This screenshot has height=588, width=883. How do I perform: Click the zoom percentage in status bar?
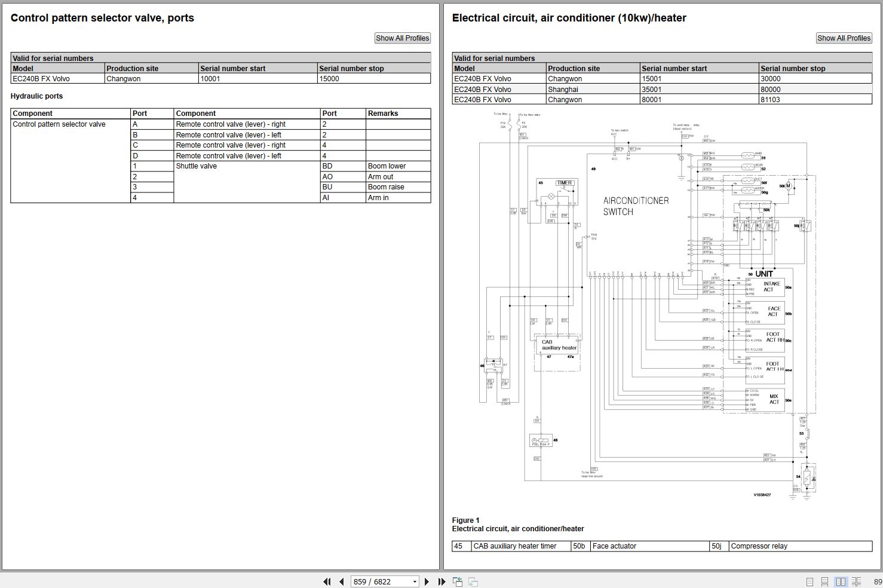coord(877,581)
